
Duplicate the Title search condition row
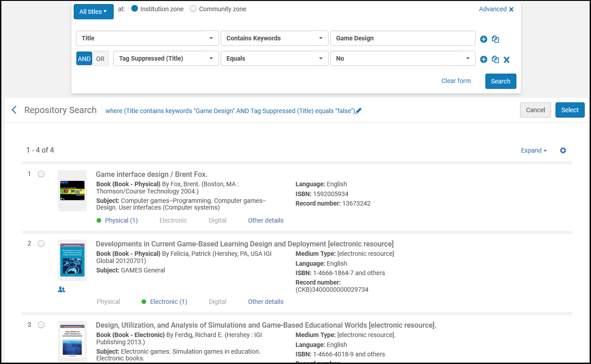[x=495, y=39]
